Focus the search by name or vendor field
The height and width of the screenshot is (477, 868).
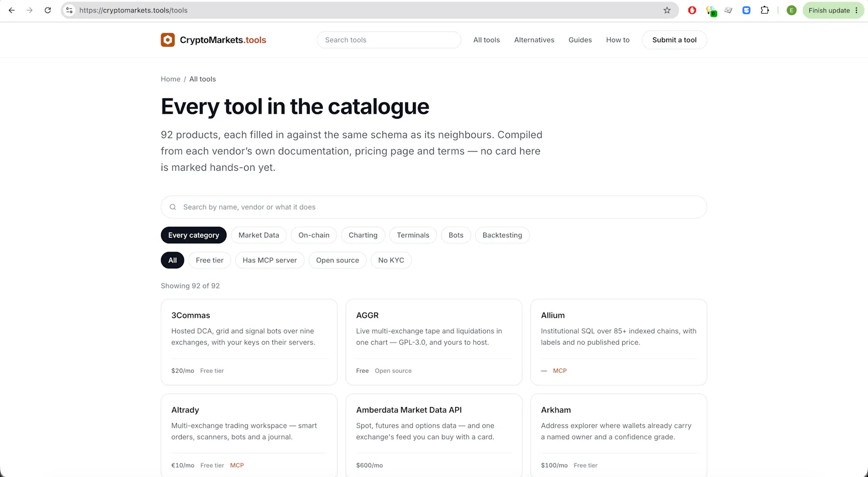[x=433, y=207]
